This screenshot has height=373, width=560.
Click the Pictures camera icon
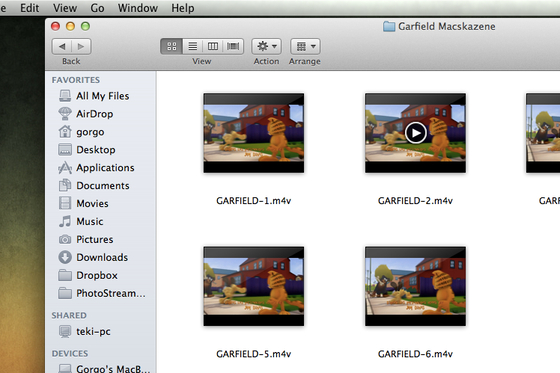coord(65,239)
